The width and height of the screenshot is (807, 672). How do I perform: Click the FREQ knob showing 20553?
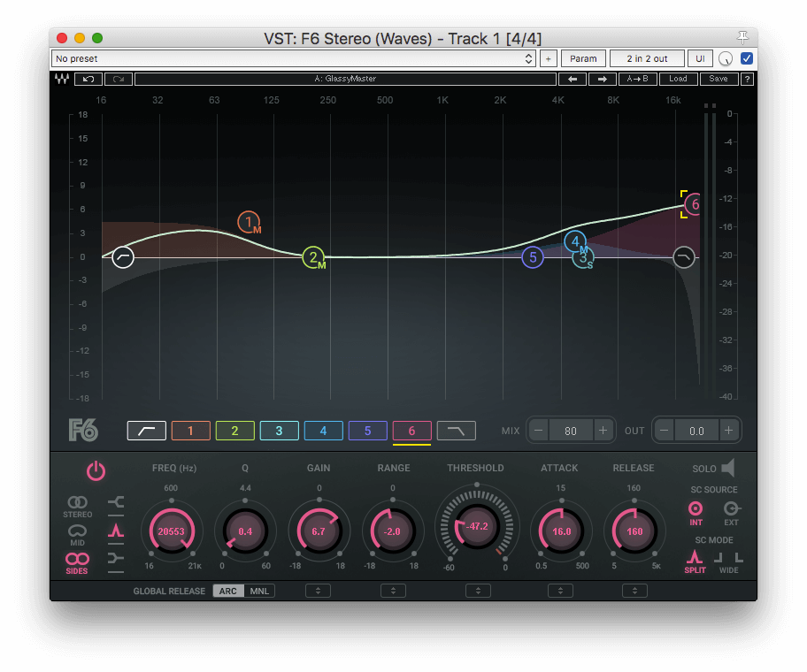[172, 531]
